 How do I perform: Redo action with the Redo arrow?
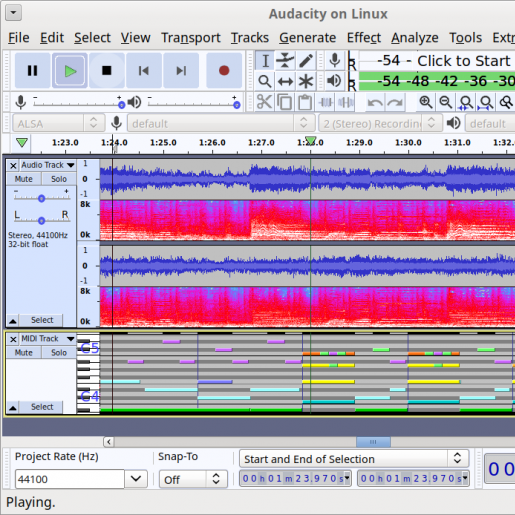point(395,102)
